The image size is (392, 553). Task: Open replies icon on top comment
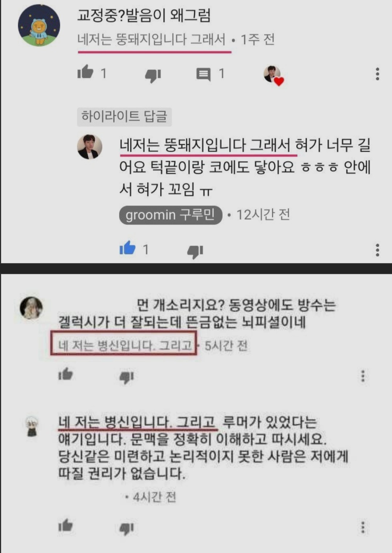(203, 74)
